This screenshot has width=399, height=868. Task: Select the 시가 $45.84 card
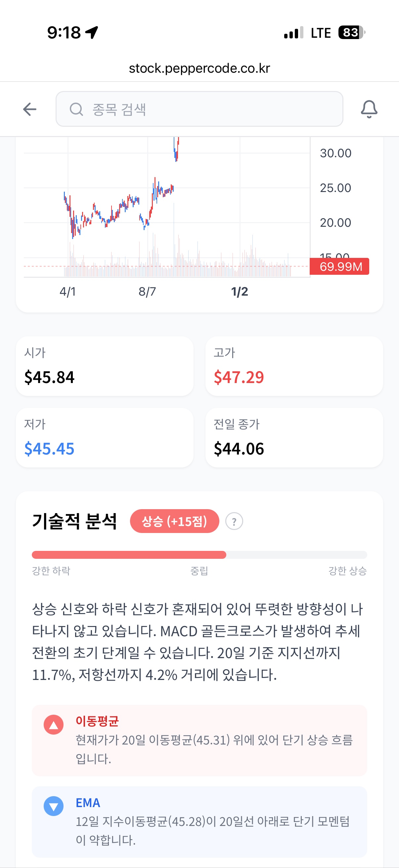pos(105,366)
